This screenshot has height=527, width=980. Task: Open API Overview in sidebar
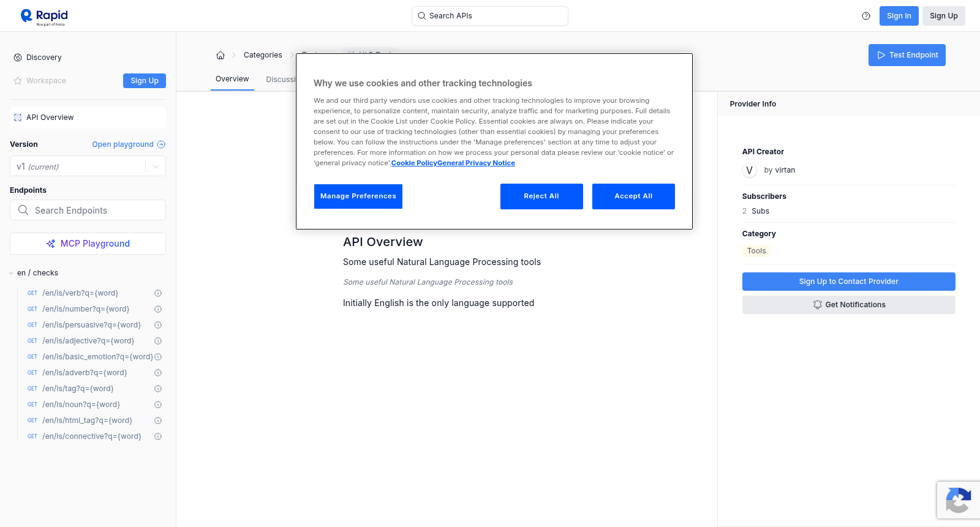pos(88,118)
